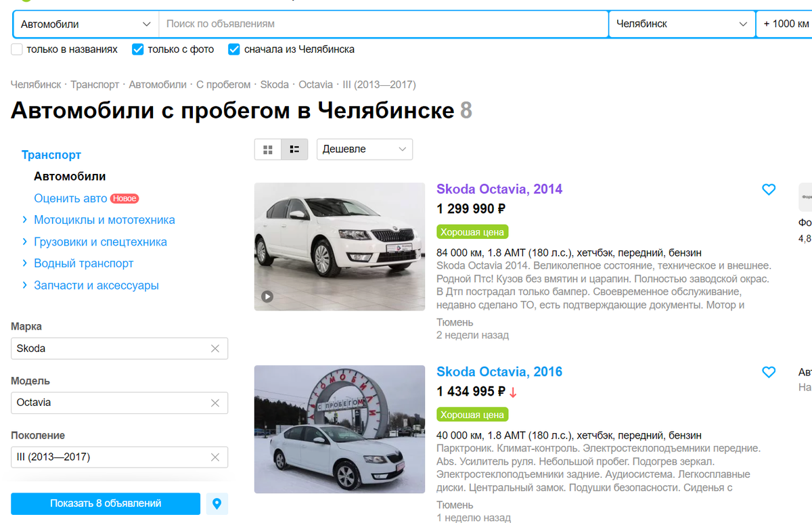812x523 pixels.
Task: Click 'Хорошая цена' badge on 2014 listing
Action: pos(472,232)
